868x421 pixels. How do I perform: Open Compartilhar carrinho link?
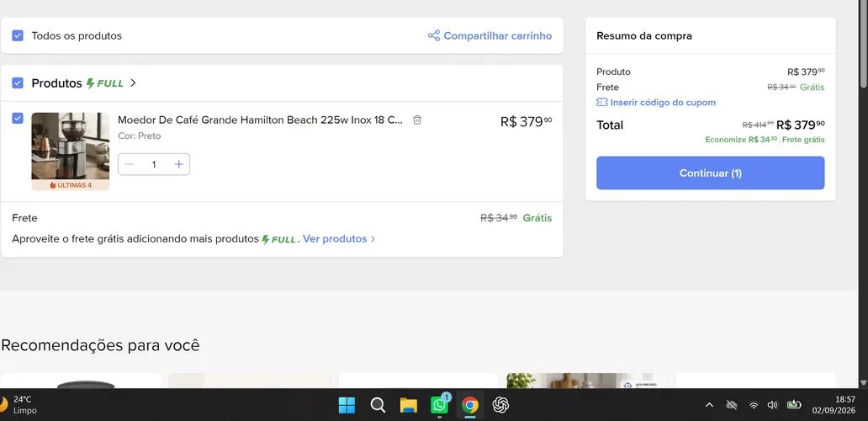tap(498, 36)
